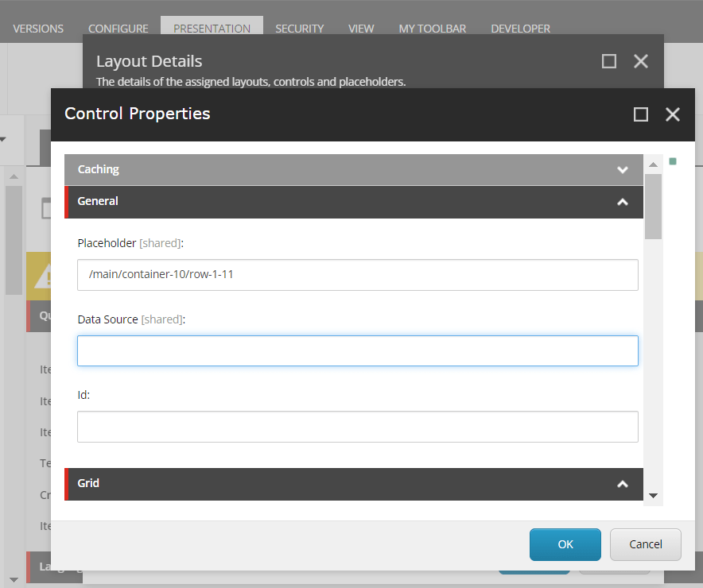Cancel the Control Properties changes
The image size is (703, 588).
click(645, 544)
